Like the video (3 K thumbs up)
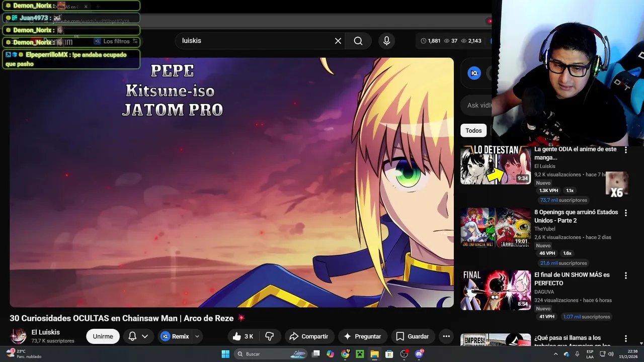 [243, 336]
